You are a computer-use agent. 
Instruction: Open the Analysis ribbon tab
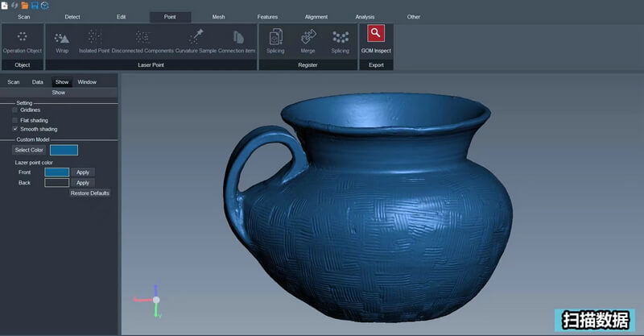[365, 17]
